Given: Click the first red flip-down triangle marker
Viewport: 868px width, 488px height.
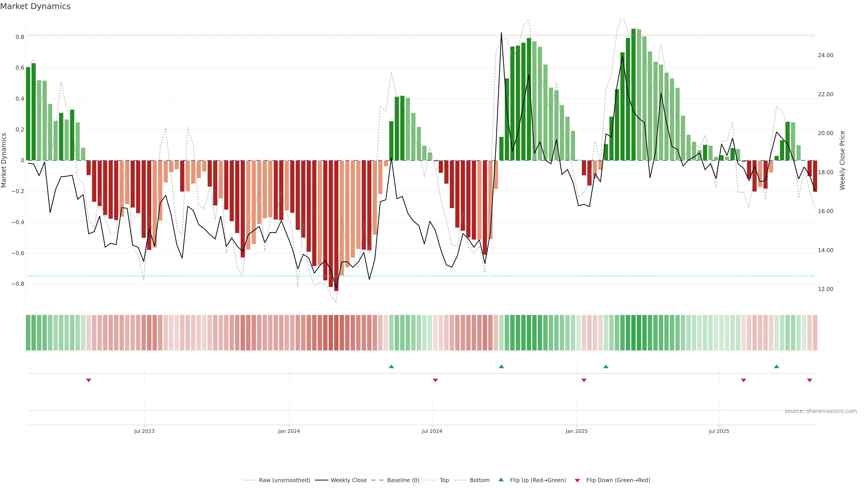Looking at the screenshot, I should click(89, 380).
